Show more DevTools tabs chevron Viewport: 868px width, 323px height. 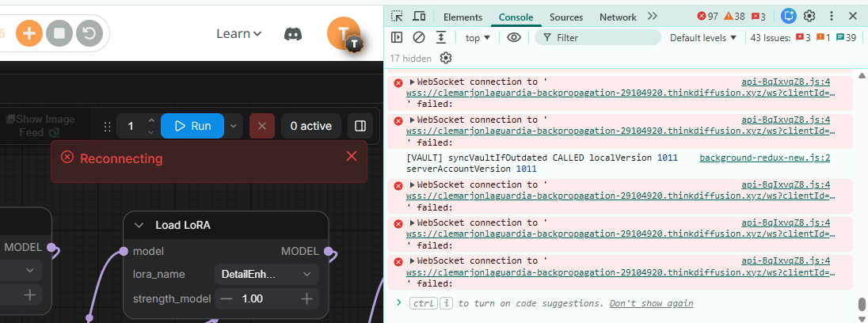[x=652, y=16]
